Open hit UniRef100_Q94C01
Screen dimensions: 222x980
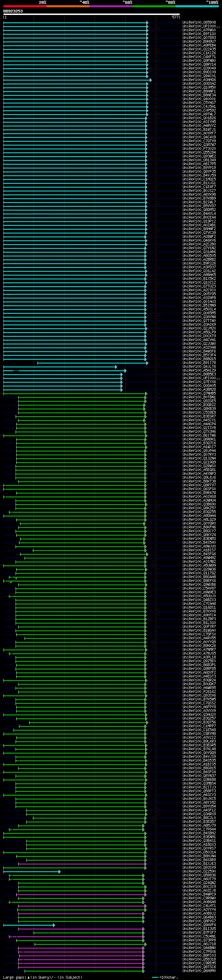click(199, 76)
